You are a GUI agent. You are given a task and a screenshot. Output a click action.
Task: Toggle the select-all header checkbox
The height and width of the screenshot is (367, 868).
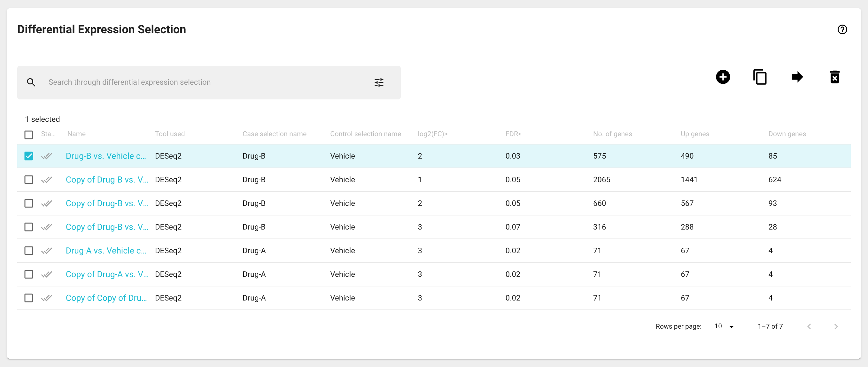coord(29,135)
